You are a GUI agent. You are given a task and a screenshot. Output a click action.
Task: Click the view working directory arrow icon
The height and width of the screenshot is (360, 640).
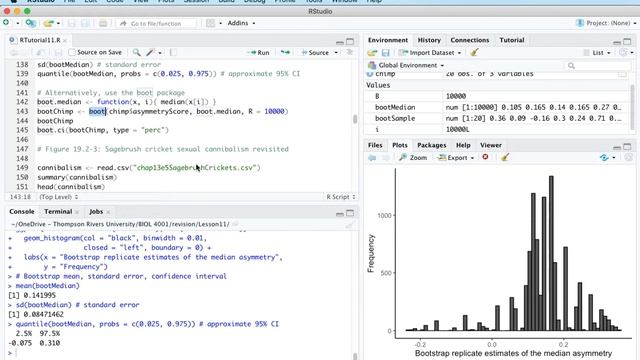(236, 224)
